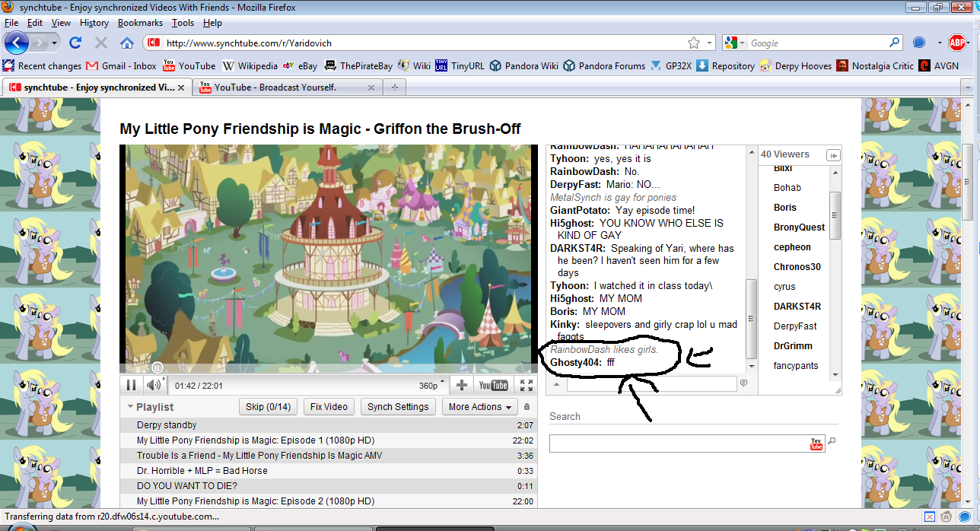Click the Skip (0/14) button
This screenshot has height=531, width=980.
(x=268, y=407)
